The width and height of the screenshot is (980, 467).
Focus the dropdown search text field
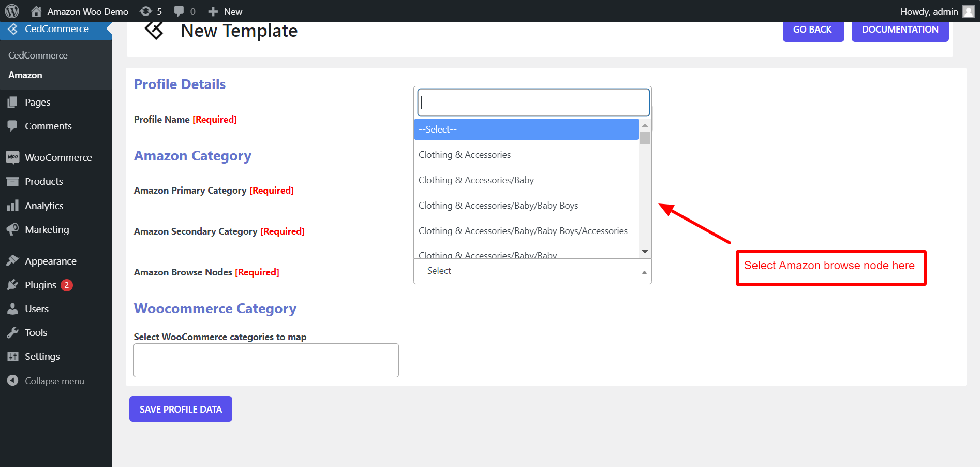(x=533, y=103)
